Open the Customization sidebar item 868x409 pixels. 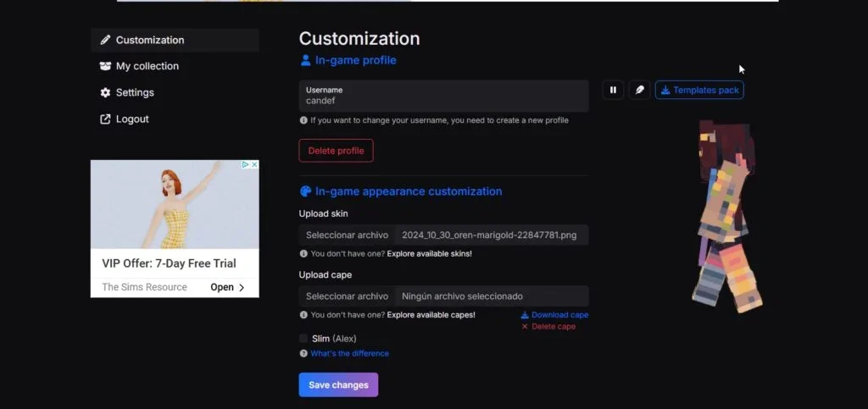pyautogui.click(x=175, y=40)
